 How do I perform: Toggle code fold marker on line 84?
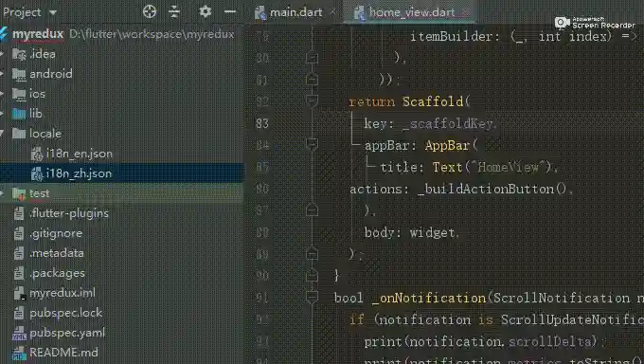[312, 144]
